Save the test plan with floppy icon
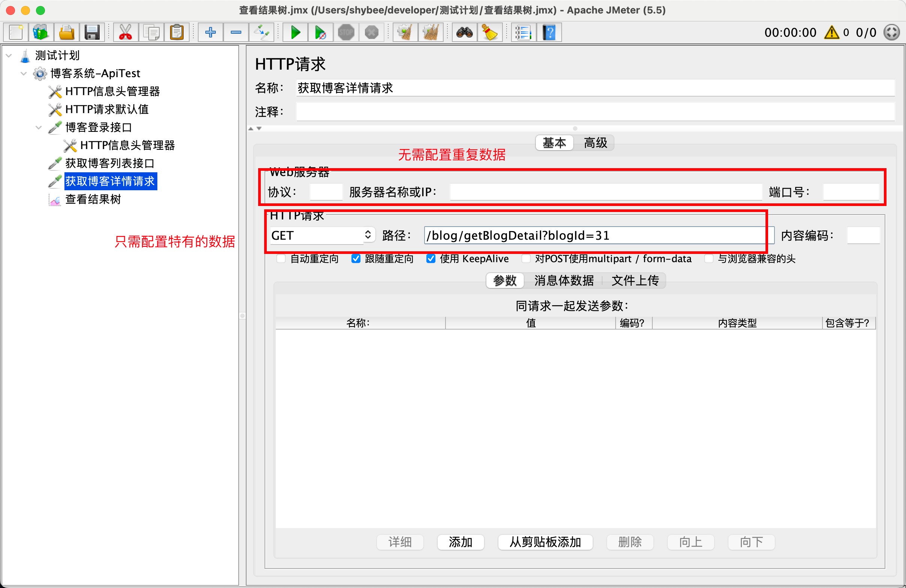Image resolution: width=906 pixels, height=588 pixels. (x=92, y=32)
